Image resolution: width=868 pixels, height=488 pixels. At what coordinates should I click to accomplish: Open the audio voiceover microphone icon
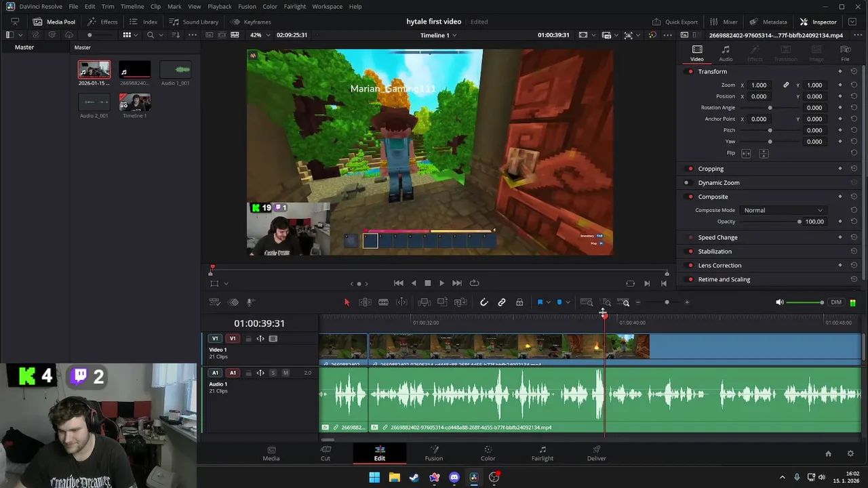click(x=250, y=302)
